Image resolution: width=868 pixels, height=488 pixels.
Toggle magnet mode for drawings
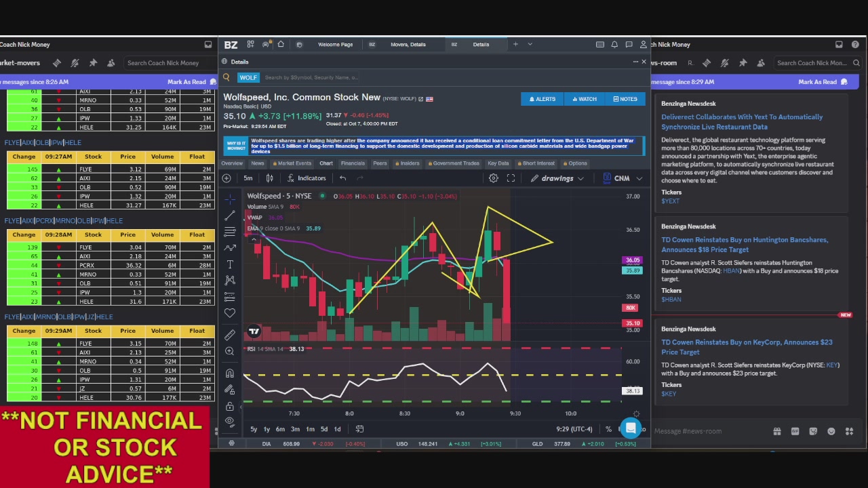(230, 373)
